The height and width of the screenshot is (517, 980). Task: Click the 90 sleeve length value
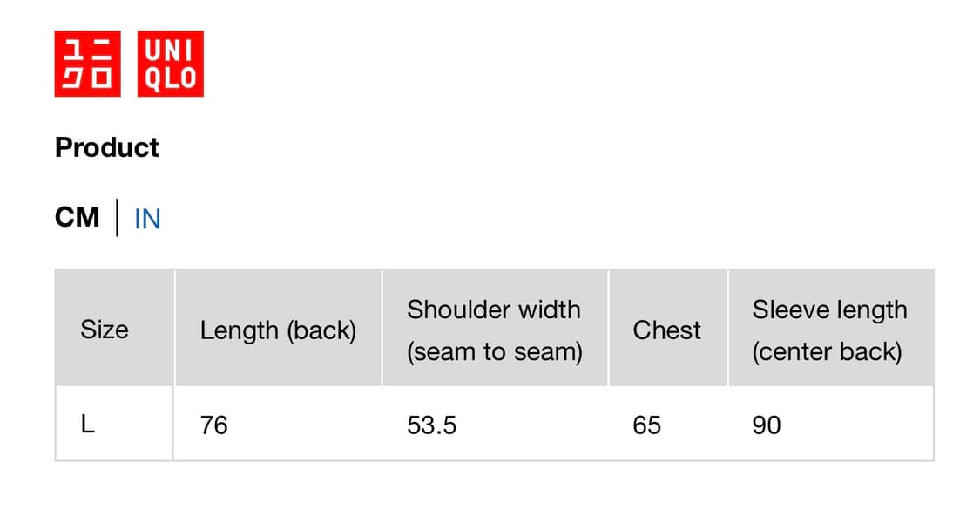point(766,425)
